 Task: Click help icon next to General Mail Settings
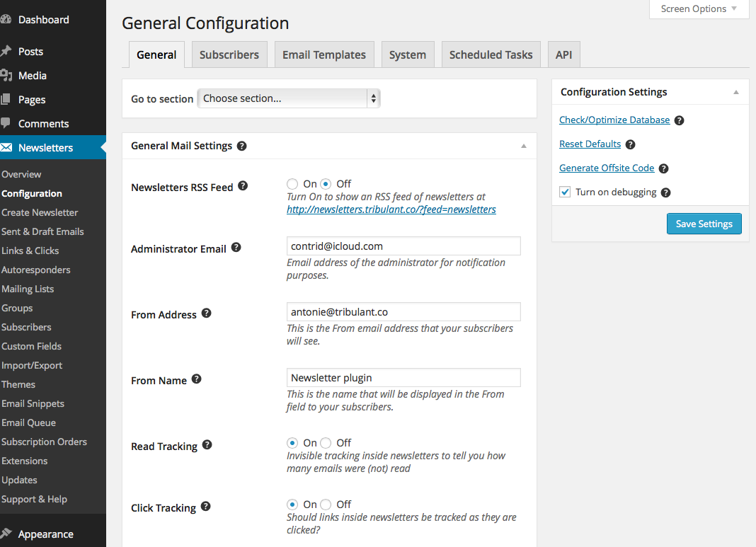click(x=242, y=146)
